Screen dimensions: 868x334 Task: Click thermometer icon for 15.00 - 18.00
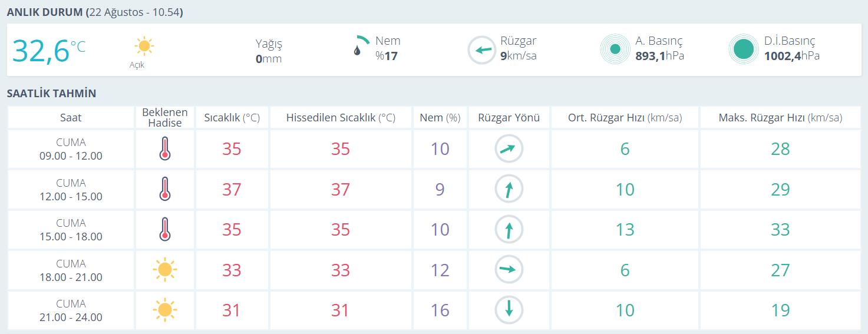(164, 230)
